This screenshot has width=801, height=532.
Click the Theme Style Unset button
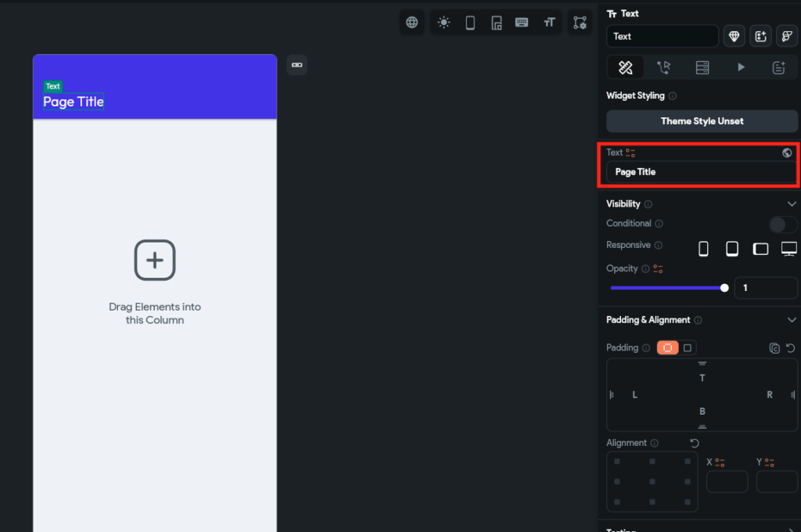click(x=702, y=121)
